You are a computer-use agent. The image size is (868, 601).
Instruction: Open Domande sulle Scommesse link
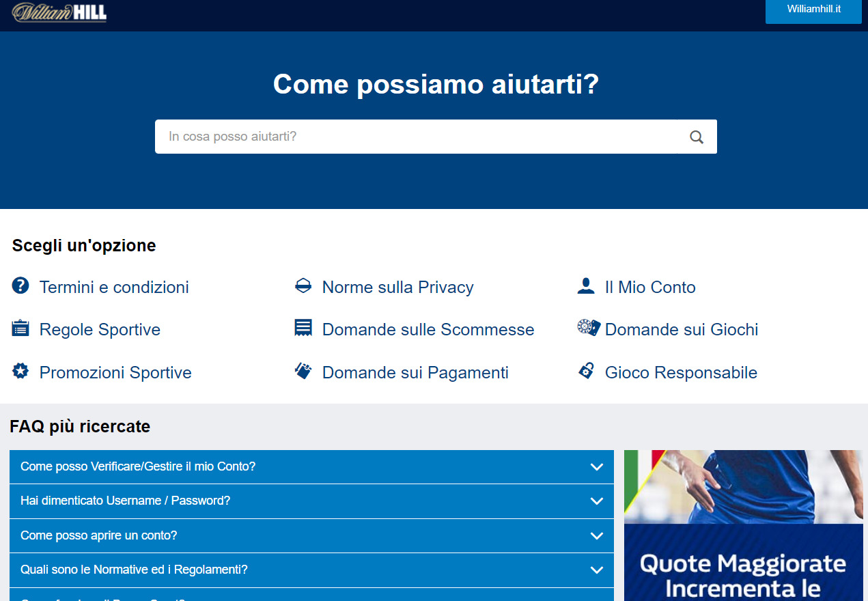pyautogui.click(x=428, y=330)
